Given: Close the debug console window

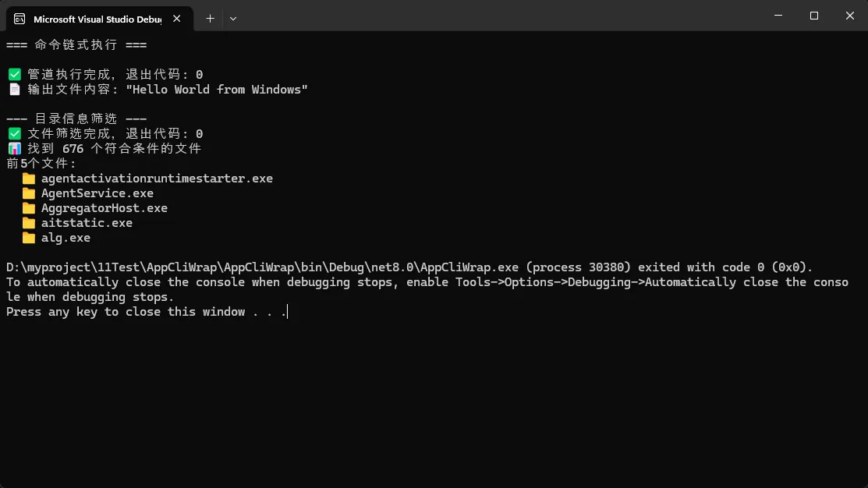Looking at the screenshot, I should coord(849,16).
